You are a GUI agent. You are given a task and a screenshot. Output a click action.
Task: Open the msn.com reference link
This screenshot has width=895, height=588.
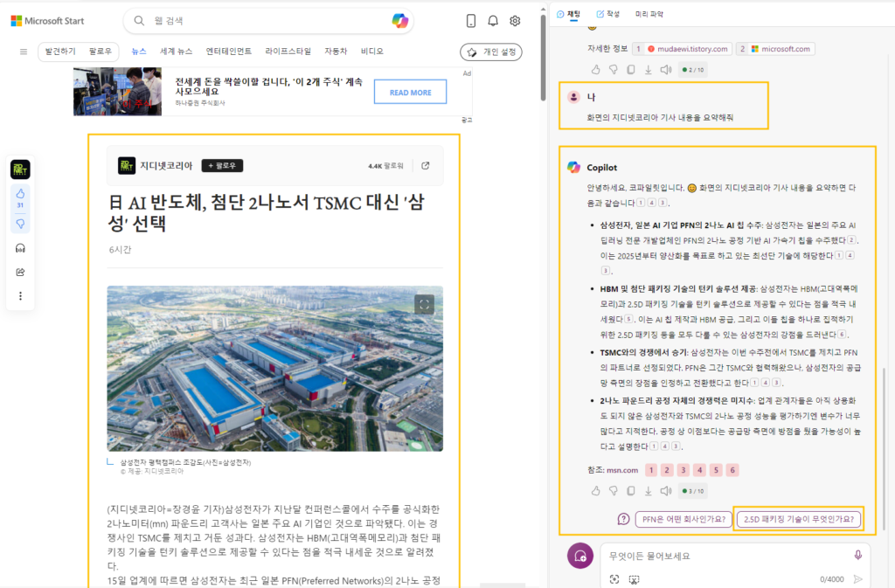[622, 470]
